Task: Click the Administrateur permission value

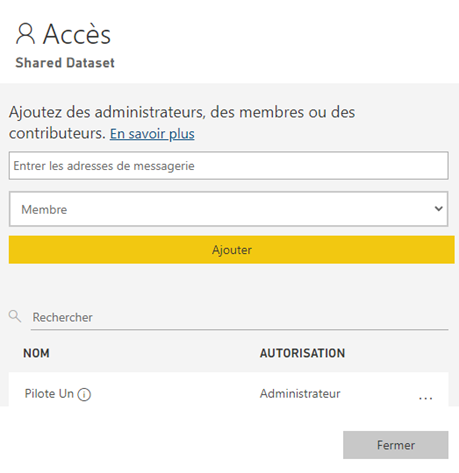Action: (300, 394)
